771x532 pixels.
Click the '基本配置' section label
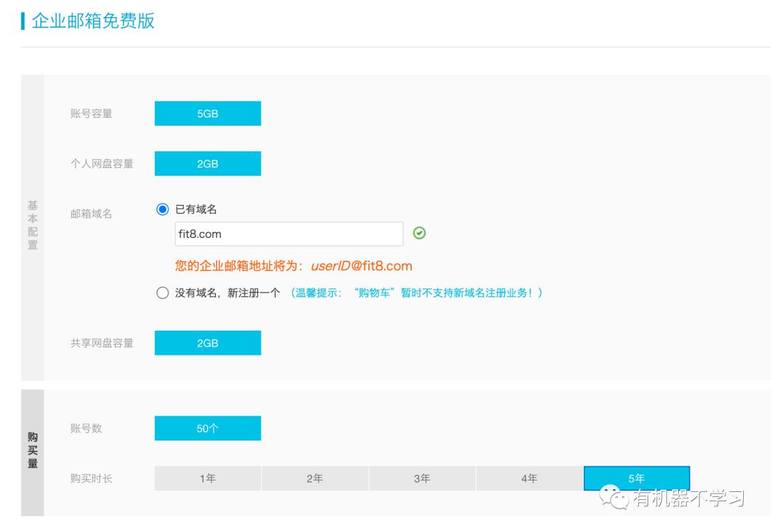(32, 224)
